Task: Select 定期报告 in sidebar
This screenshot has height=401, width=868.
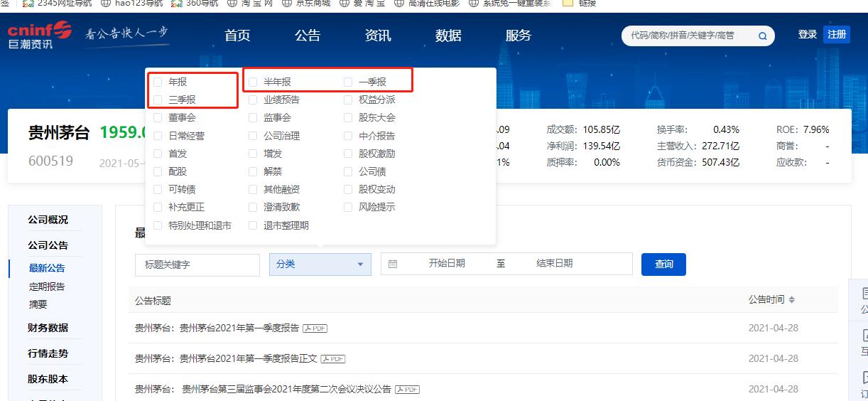Action: [x=47, y=287]
